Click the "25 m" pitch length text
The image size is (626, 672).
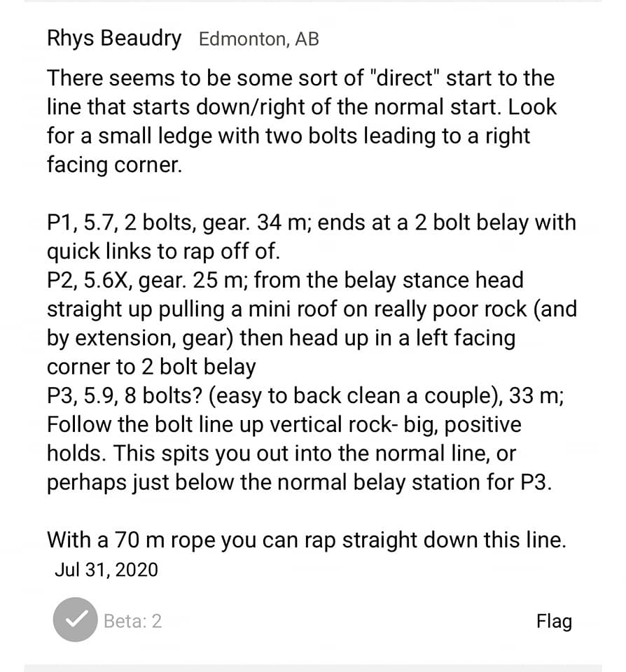pyautogui.click(x=220, y=280)
